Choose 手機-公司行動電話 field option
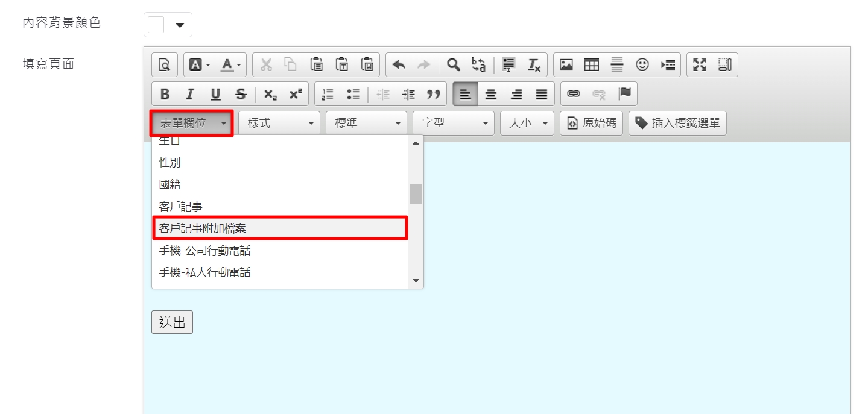 (280, 251)
